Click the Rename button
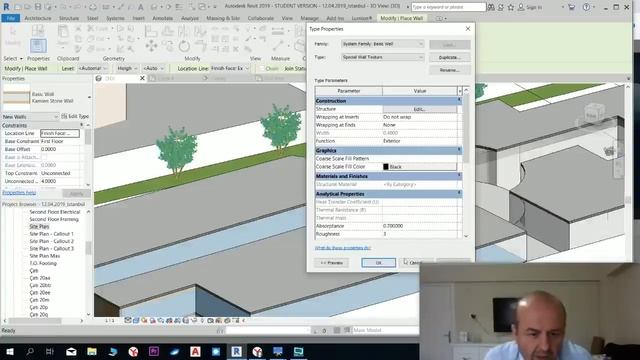The image size is (640, 360). [x=450, y=70]
